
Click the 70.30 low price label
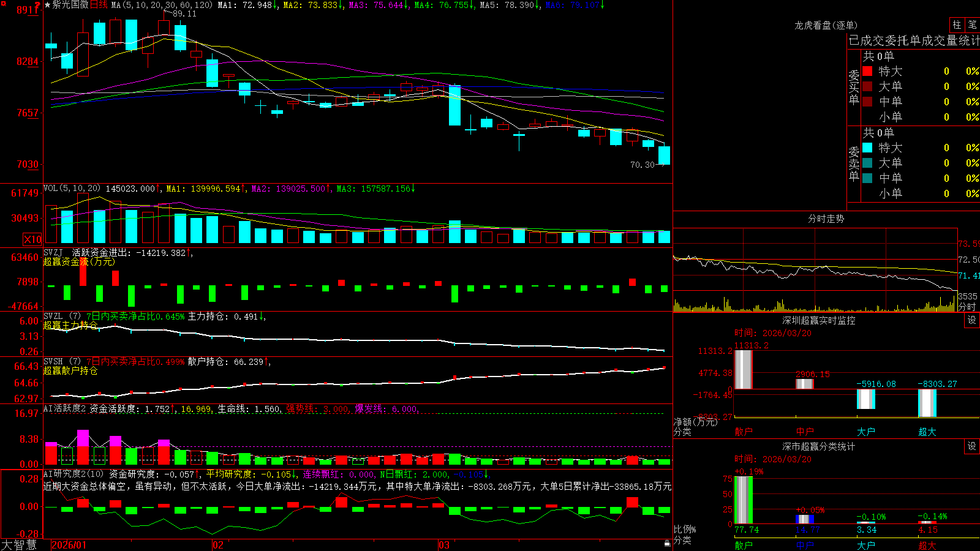pos(643,165)
